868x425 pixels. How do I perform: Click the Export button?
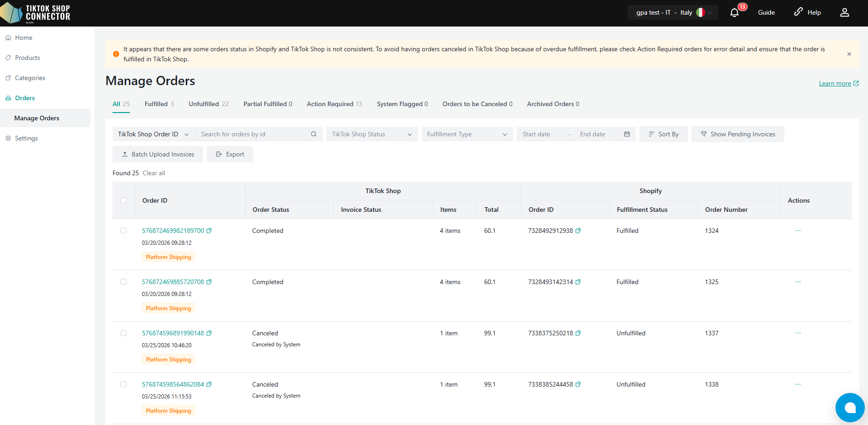pyautogui.click(x=230, y=154)
